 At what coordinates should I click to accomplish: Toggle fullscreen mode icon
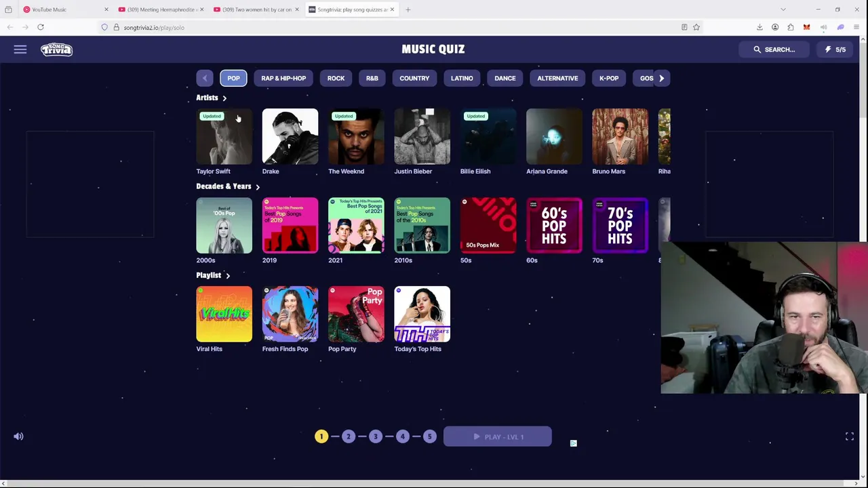[x=850, y=436]
